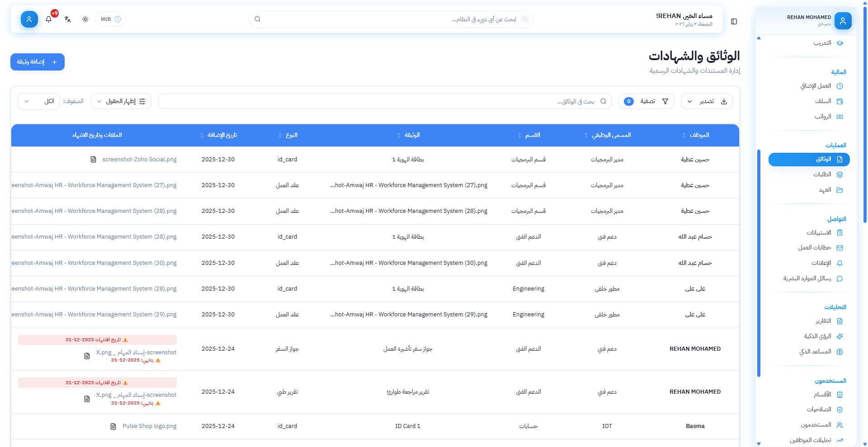Open the export (تصدير) dropdown
This screenshot has width=868, height=447.
pyautogui.click(x=706, y=102)
